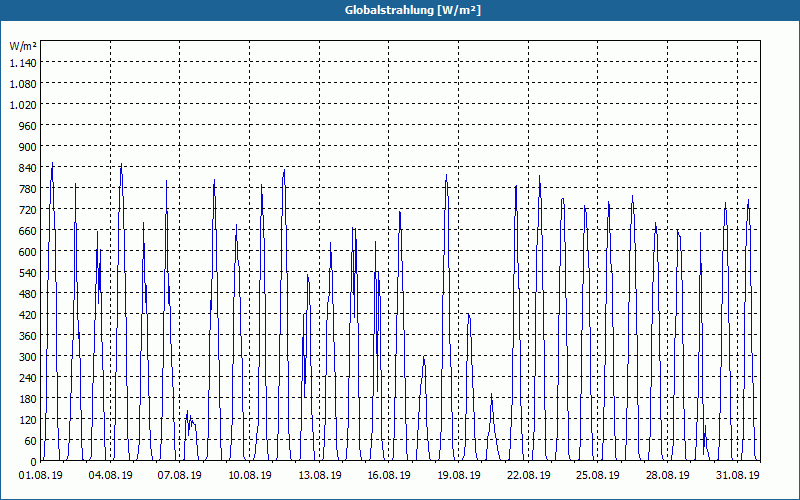This screenshot has width=800, height=500.
Task: Select date label 10.08.19
Action: (249, 475)
